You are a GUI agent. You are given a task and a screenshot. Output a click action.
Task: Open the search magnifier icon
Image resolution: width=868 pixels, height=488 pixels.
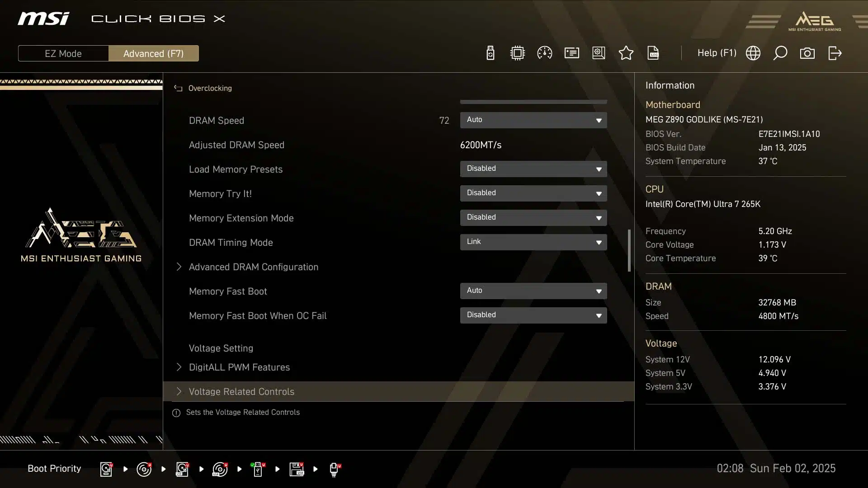coord(780,53)
